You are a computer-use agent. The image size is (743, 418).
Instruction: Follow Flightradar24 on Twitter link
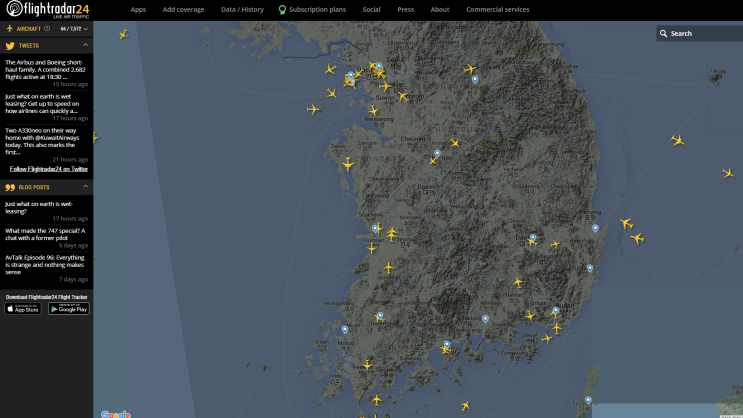coord(49,169)
